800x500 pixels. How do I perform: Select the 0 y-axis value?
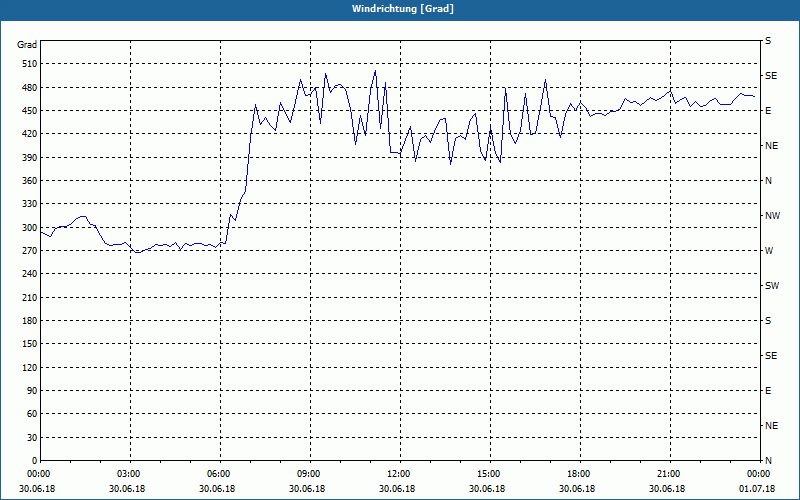35,461
